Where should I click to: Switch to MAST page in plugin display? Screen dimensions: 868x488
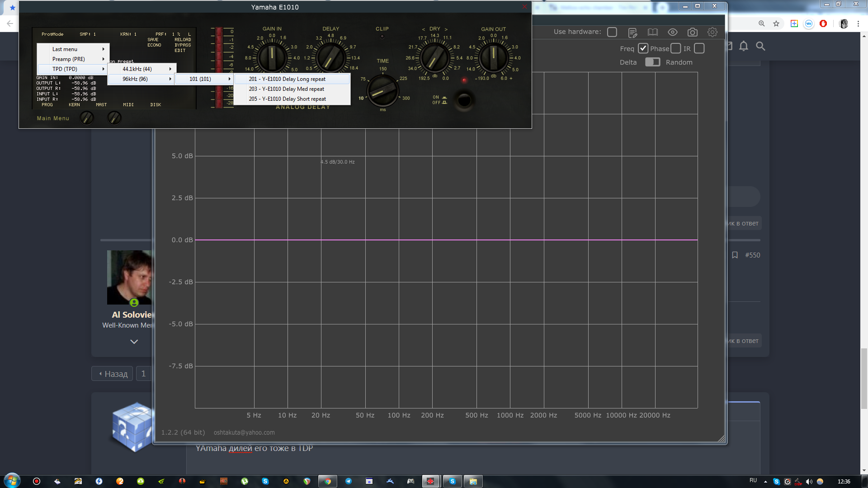[x=101, y=105]
